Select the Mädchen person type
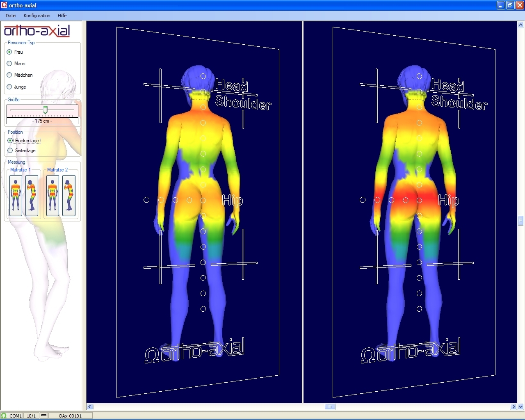Screen dimensions: 525x420 (20, 75)
